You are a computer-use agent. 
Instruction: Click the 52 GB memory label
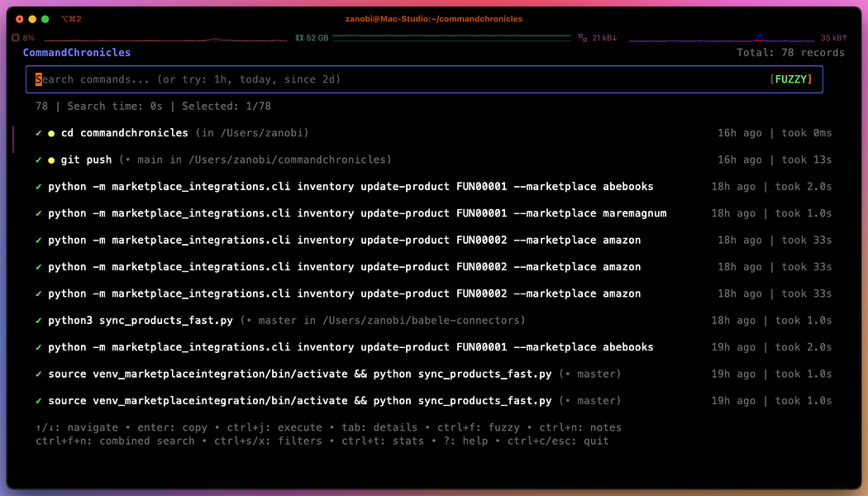pyautogui.click(x=317, y=38)
